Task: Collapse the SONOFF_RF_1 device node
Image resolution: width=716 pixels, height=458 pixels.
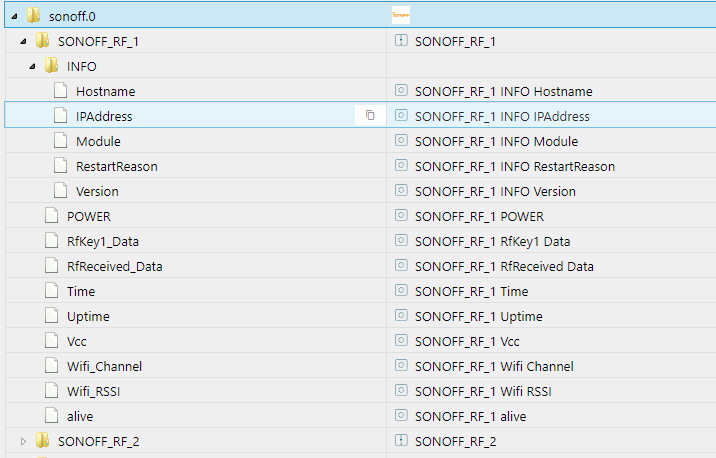Action: click(x=23, y=41)
